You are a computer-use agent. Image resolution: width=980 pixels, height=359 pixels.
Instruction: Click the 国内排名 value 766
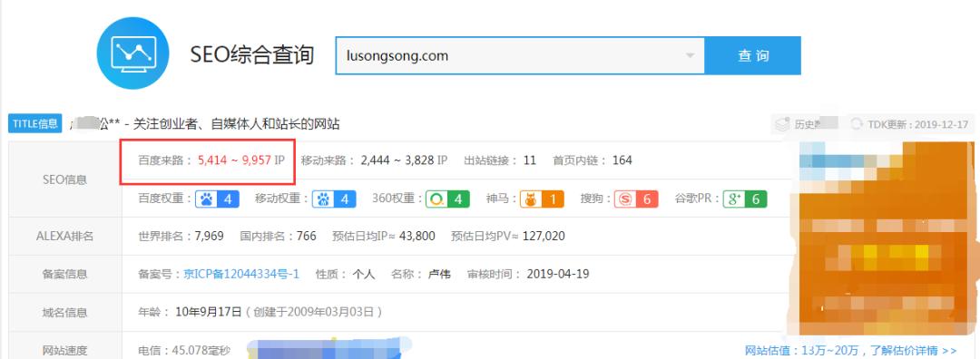click(x=307, y=236)
